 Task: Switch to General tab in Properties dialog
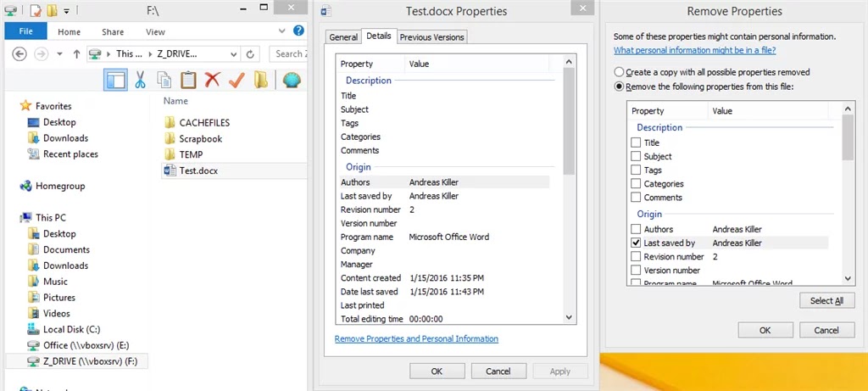point(343,37)
